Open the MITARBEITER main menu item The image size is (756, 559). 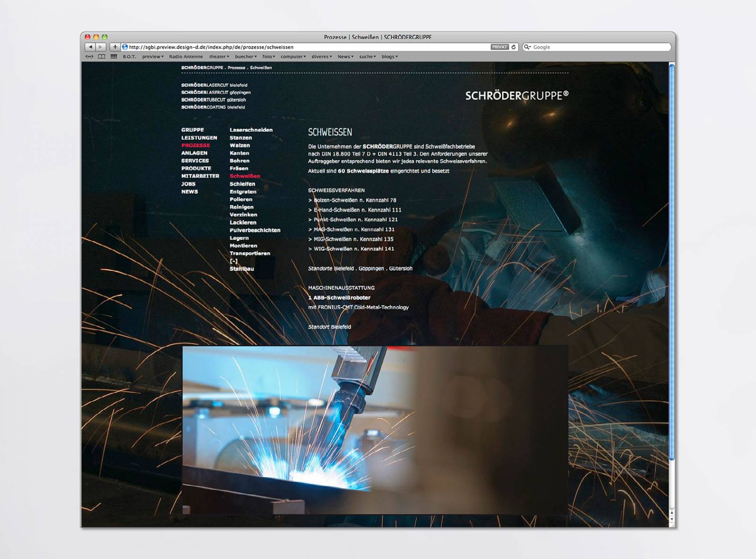click(200, 176)
